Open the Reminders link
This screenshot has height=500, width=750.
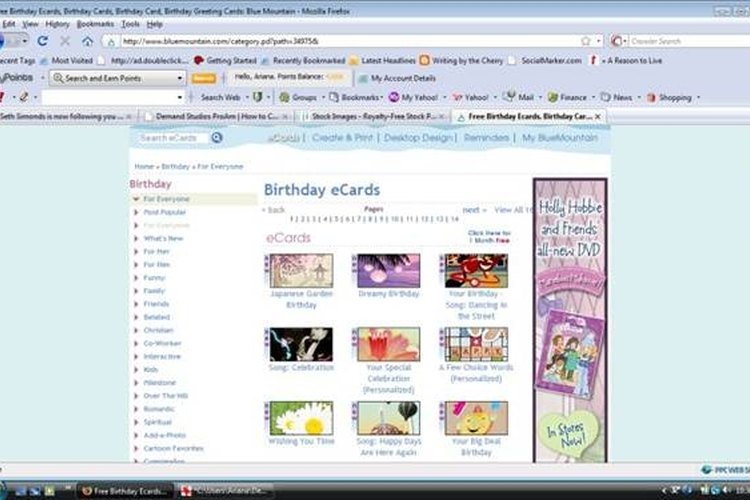[486, 138]
